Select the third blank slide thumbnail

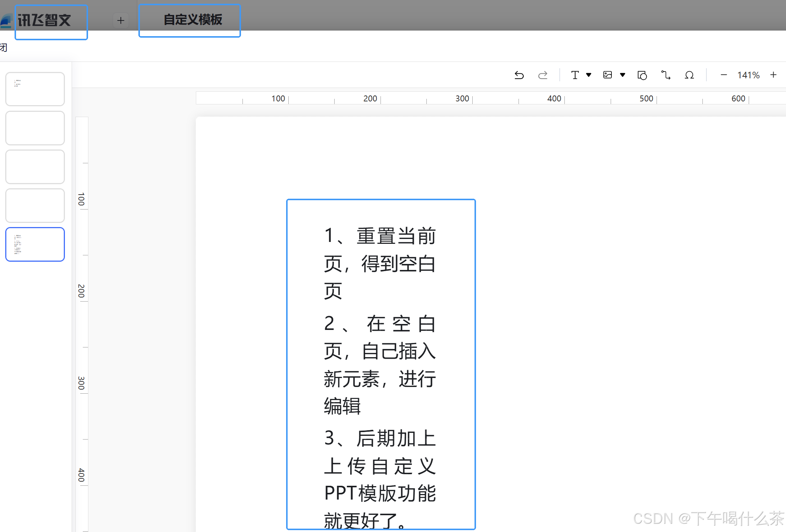pyautogui.click(x=35, y=167)
